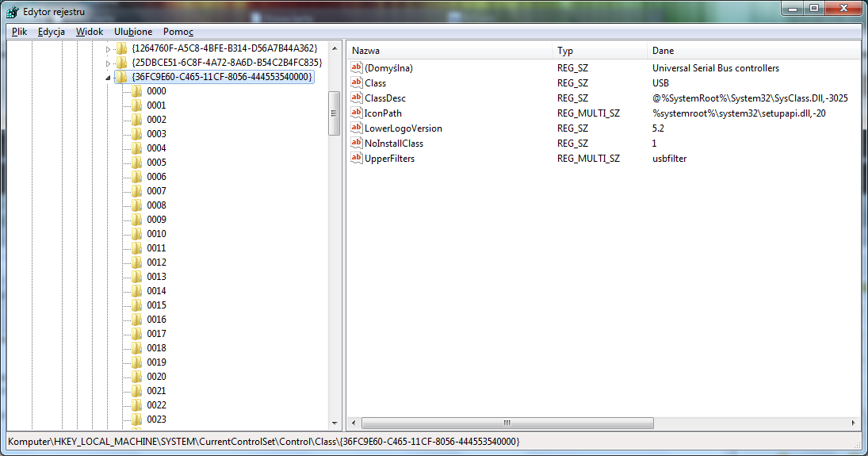Click the string icon beside ClassDesc
This screenshot has height=456, width=868.
point(357,98)
